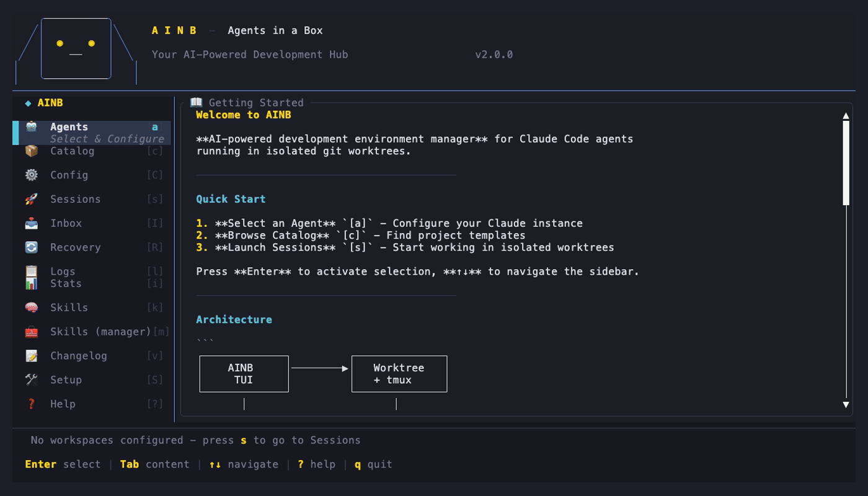Click the circular arrows icon beside Recovery

pos(32,247)
